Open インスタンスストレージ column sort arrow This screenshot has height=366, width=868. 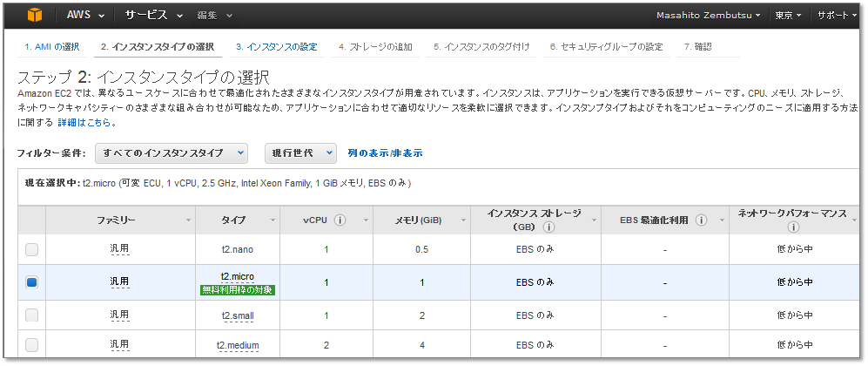point(594,221)
